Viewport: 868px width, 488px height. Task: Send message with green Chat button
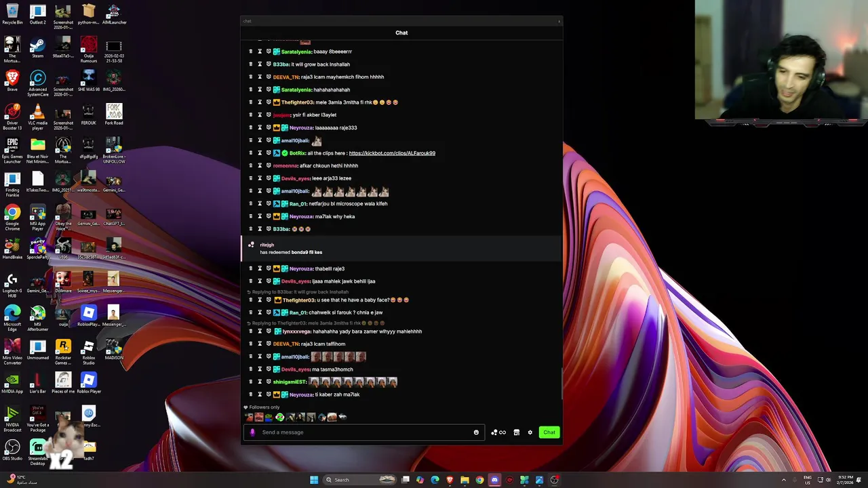549,432
